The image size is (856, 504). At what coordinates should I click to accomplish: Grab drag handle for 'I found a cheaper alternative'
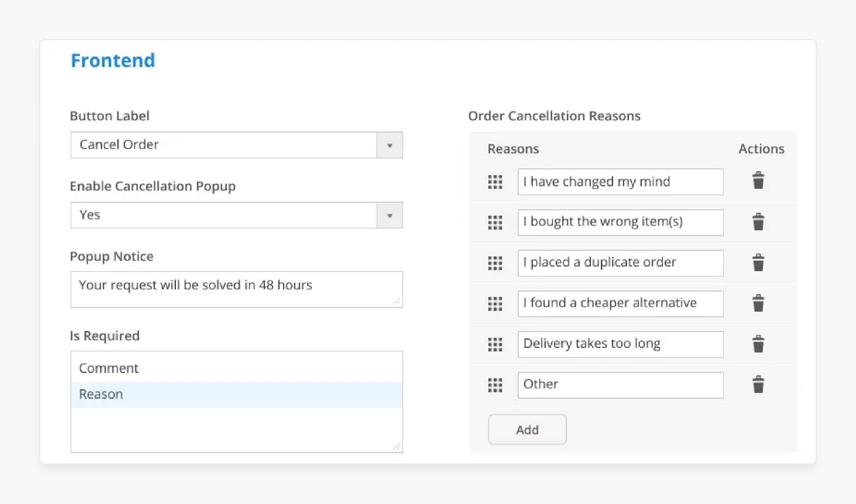(495, 304)
